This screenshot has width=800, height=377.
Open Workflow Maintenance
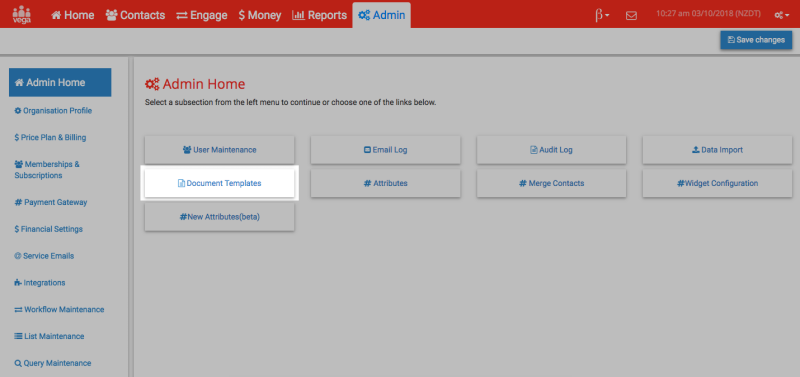point(59,310)
